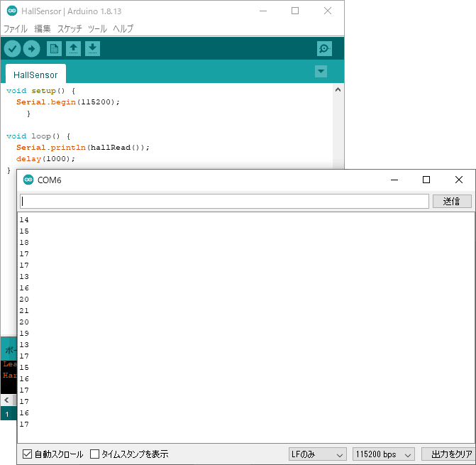Image resolution: width=476 pixels, height=465 pixels.
Task: Minimize the COM6 serial monitor window
Action: (x=394, y=180)
